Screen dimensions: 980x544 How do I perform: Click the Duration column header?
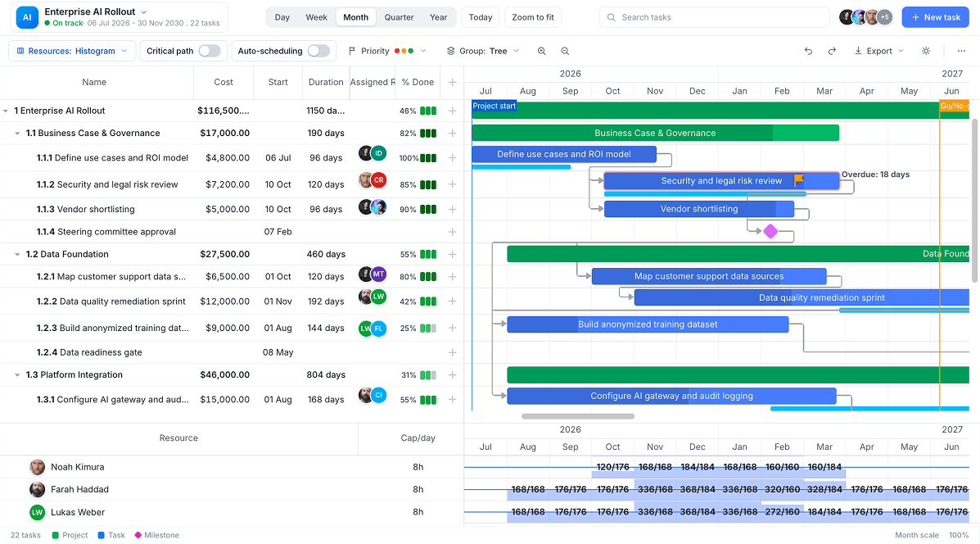point(326,82)
